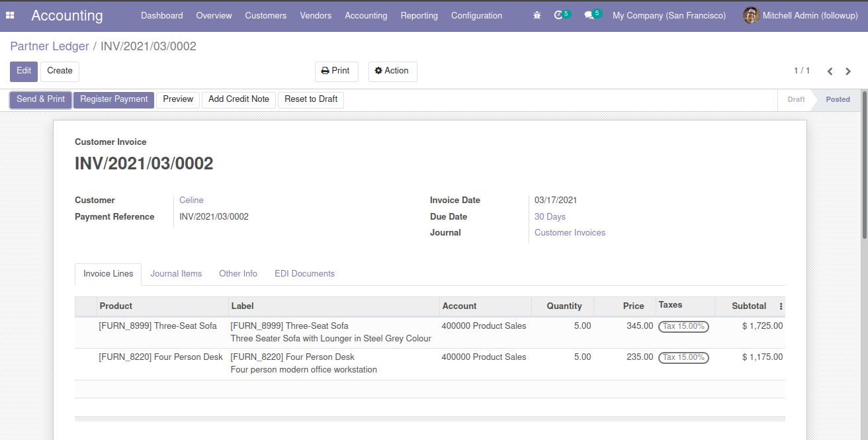The image size is (868, 440).
Task: Open the EDI Documents tab
Action: pyautogui.click(x=304, y=273)
